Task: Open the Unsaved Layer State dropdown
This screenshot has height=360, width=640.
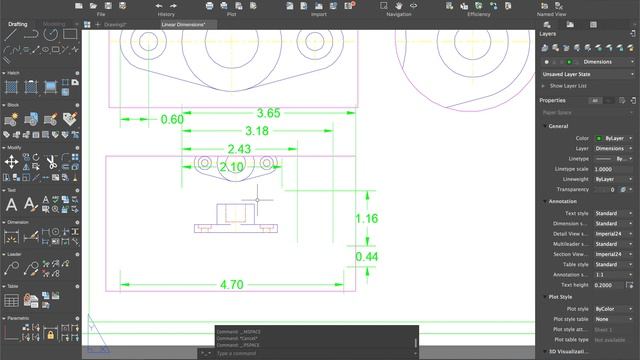Action: point(588,74)
